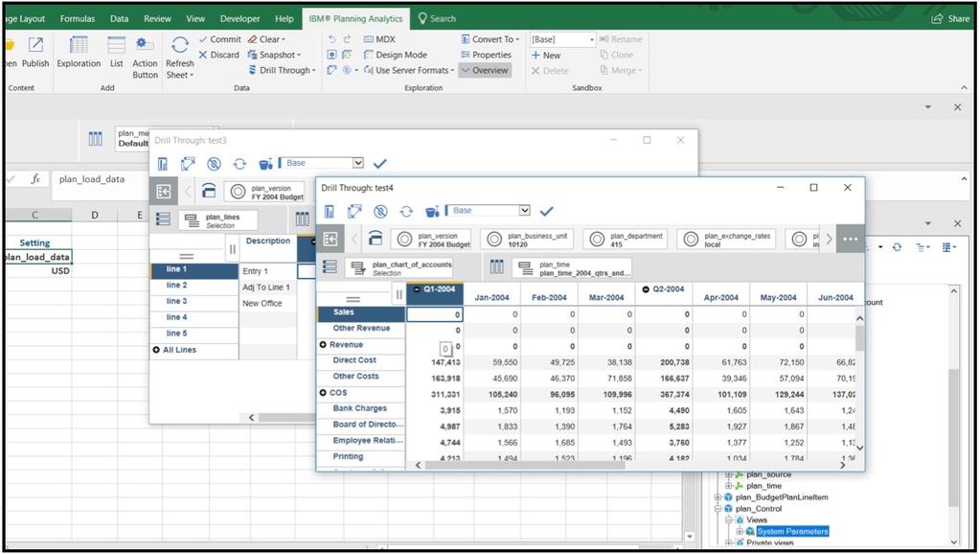Image resolution: width=980 pixels, height=554 pixels.
Task: Select plan_exchange_rates local context tile
Action: click(x=727, y=240)
